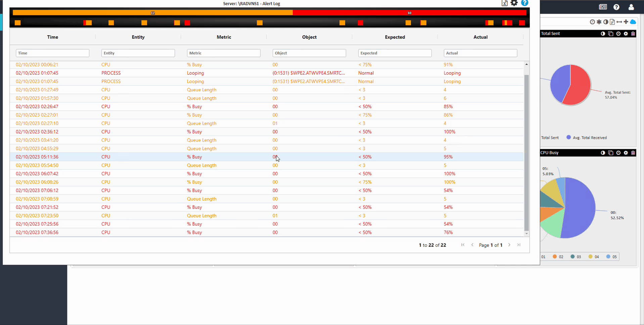Click the horizontal double-arrow width icon
Screen dimensions: 644x325
click(x=619, y=22)
